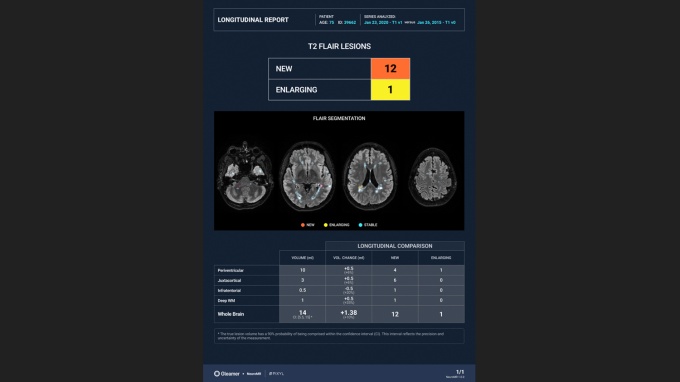Viewport: 680px width, 382px height.
Task: Open the first brain slice showing cerebellum
Action: (x=245, y=175)
